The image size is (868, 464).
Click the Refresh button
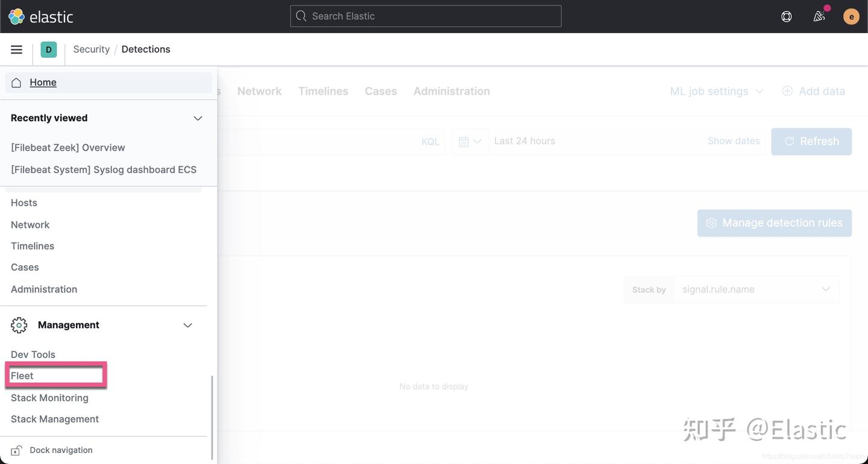[x=811, y=140]
